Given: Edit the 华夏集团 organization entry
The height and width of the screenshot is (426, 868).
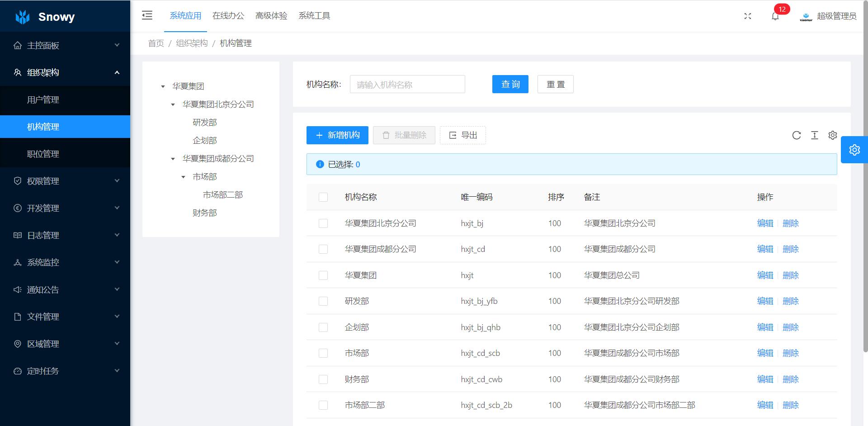Looking at the screenshot, I should 765,275.
